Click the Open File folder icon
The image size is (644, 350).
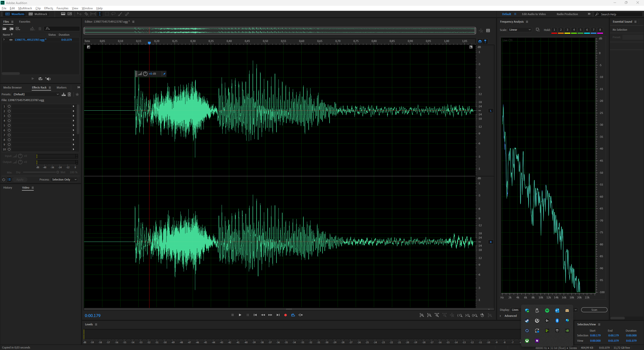pos(4,29)
